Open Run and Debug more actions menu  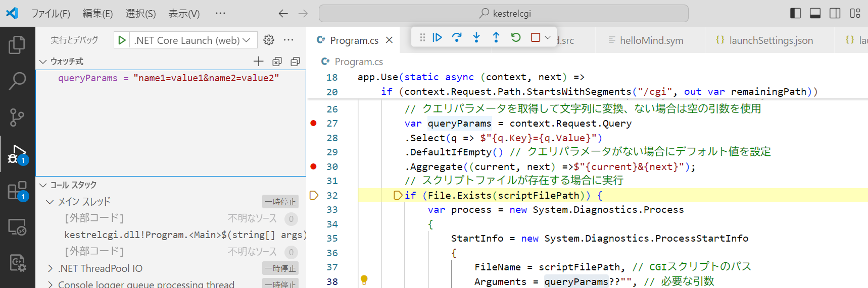click(288, 40)
